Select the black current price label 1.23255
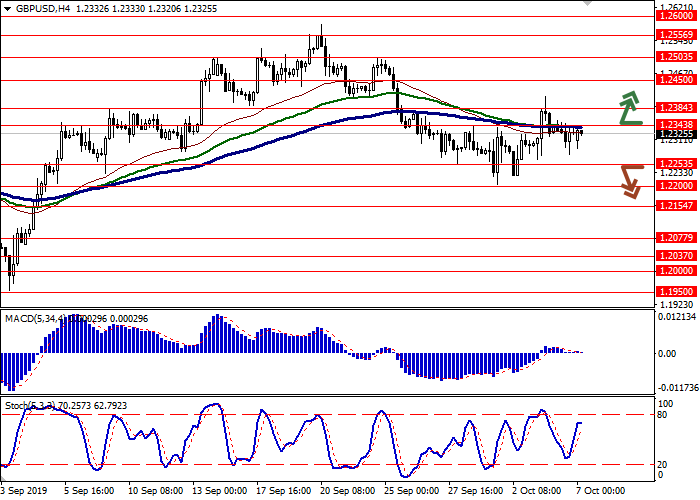 pyautogui.click(x=676, y=133)
